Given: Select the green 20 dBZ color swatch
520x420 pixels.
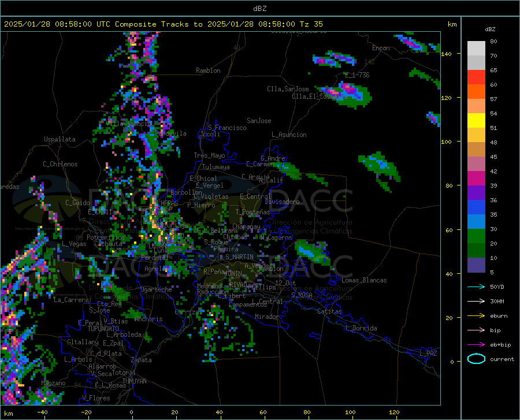Looking at the screenshot, I should [476, 236].
